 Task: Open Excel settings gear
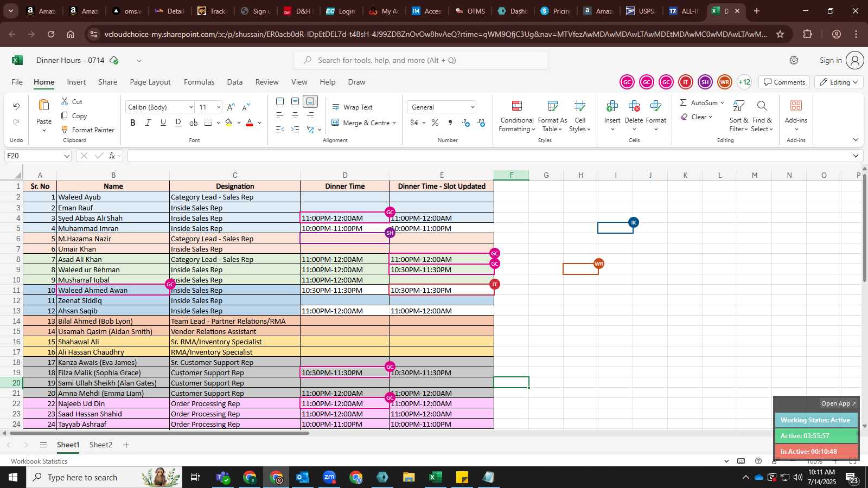point(794,60)
